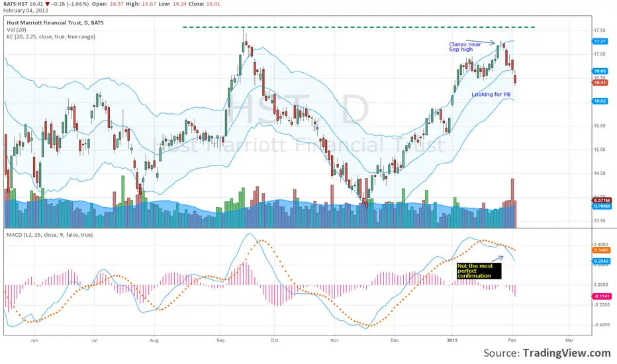This screenshot has height=364, width=617.
Task: Click the blue 0.2342 MACD value tag
Action: pos(601,261)
